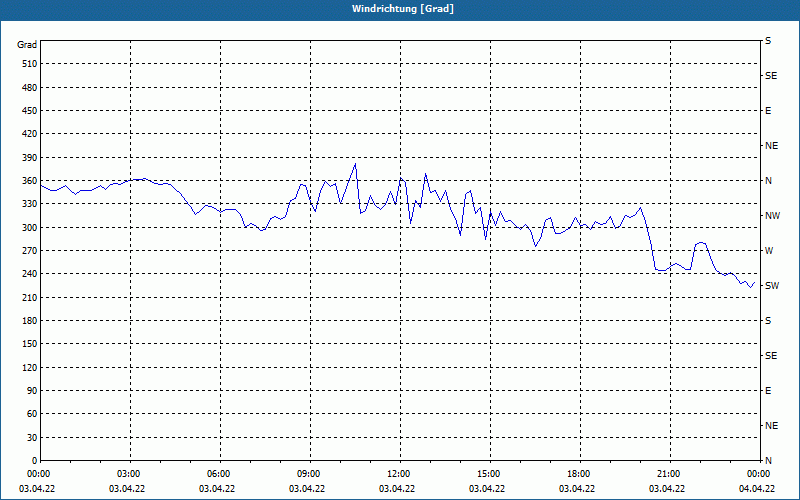Select the 18:00 time axis label
Screen dimensions: 800x500
[x=580, y=474]
